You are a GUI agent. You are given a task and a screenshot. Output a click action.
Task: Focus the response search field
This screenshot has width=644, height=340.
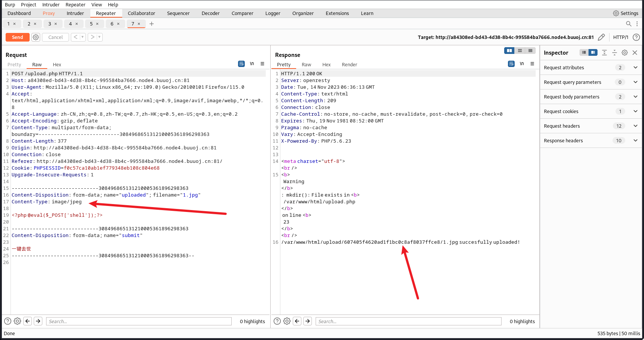pyautogui.click(x=409, y=321)
